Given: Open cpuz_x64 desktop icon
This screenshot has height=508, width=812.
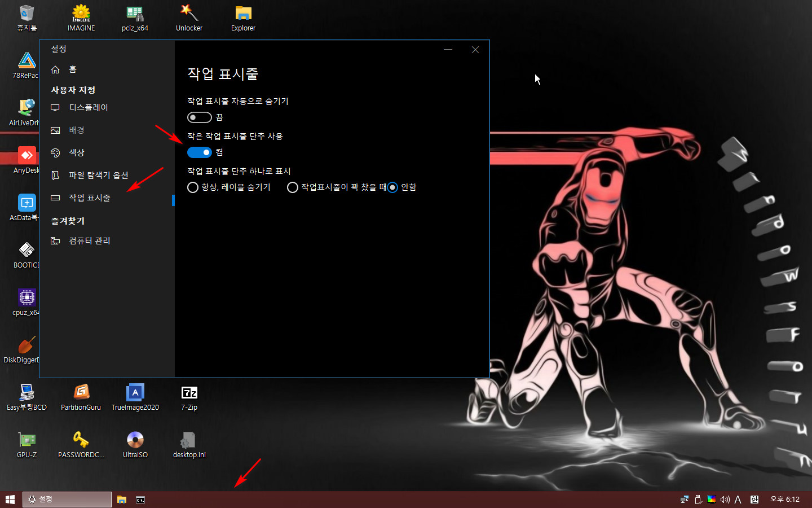Looking at the screenshot, I should [25, 303].
